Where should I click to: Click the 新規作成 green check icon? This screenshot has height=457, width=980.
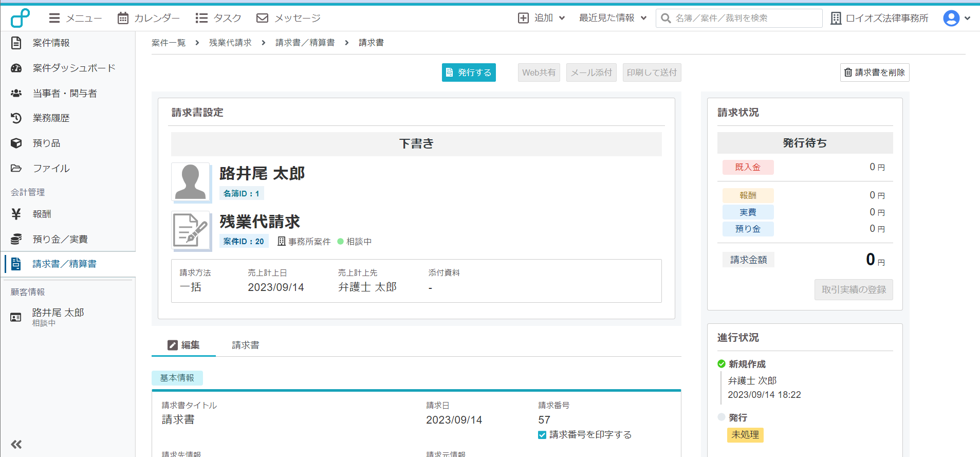pyautogui.click(x=722, y=364)
